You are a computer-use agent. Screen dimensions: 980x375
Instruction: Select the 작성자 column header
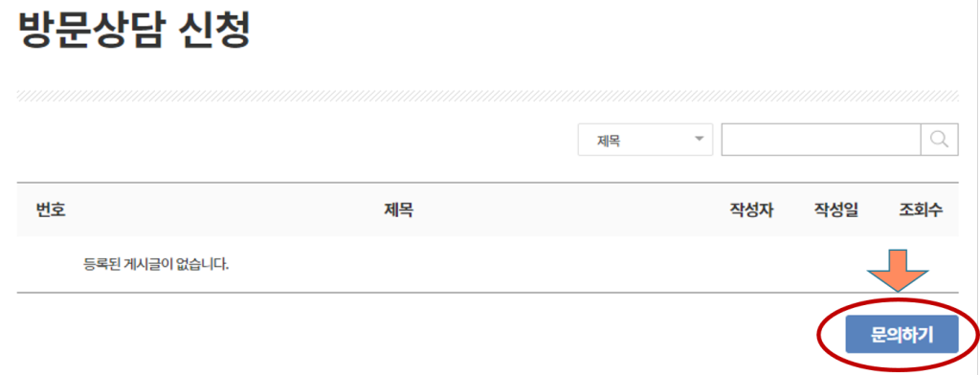pyautogui.click(x=751, y=210)
